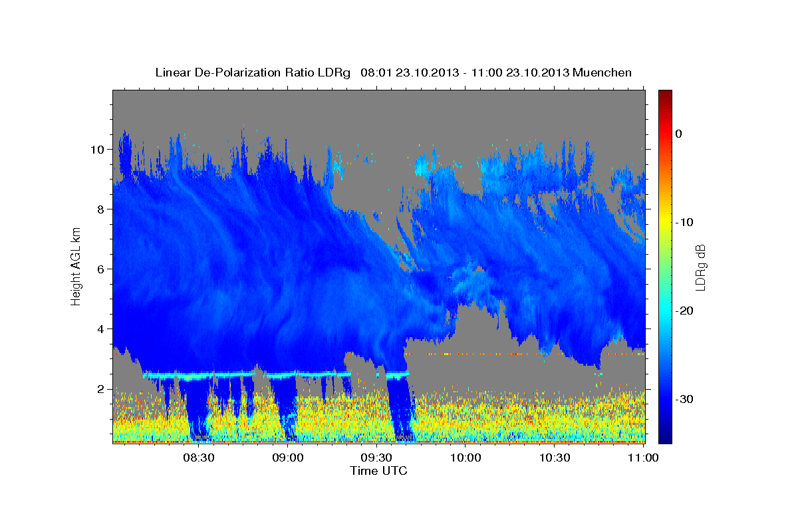Click the colorbar value label '-30'

pos(685,399)
